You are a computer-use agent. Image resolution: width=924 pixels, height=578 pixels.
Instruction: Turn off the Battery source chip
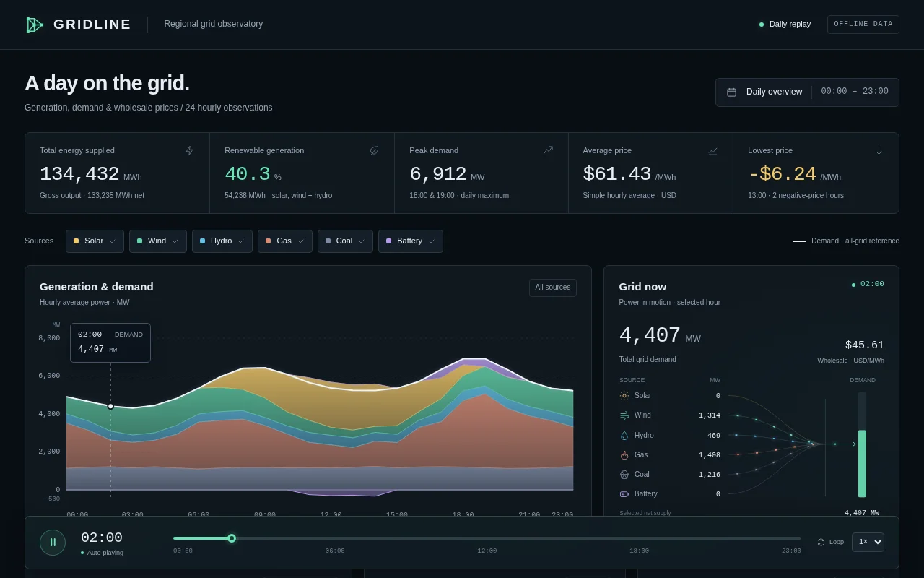411,241
